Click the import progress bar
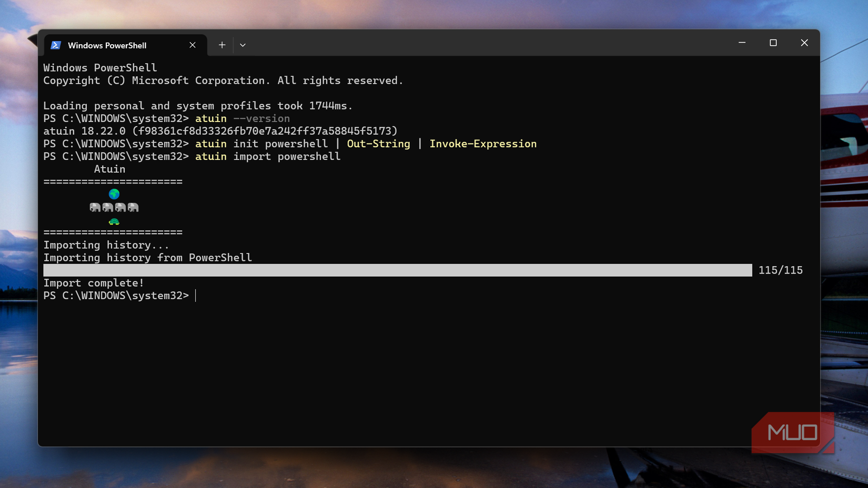This screenshot has height=488, width=868. [x=398, y=270]
